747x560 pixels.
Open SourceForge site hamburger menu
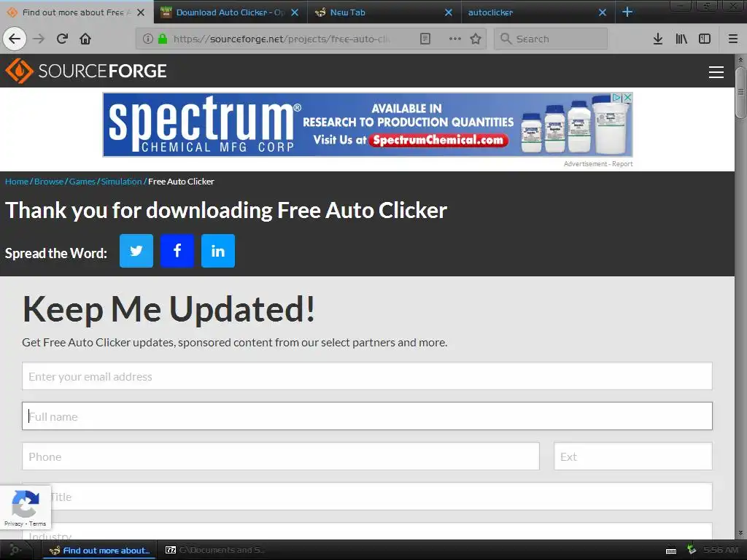pos(716,72)
